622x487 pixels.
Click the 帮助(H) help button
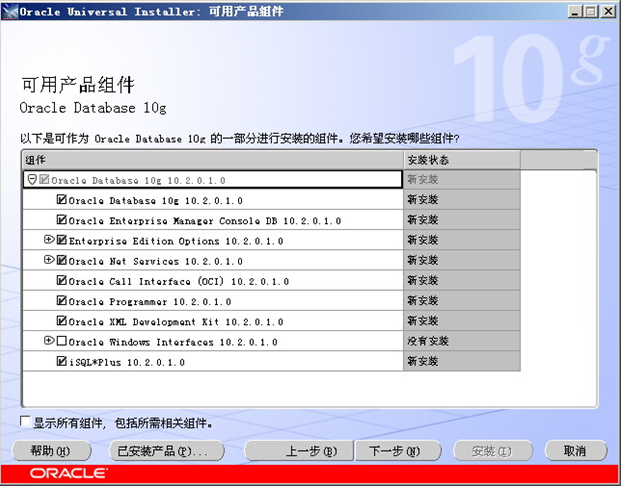52,451
